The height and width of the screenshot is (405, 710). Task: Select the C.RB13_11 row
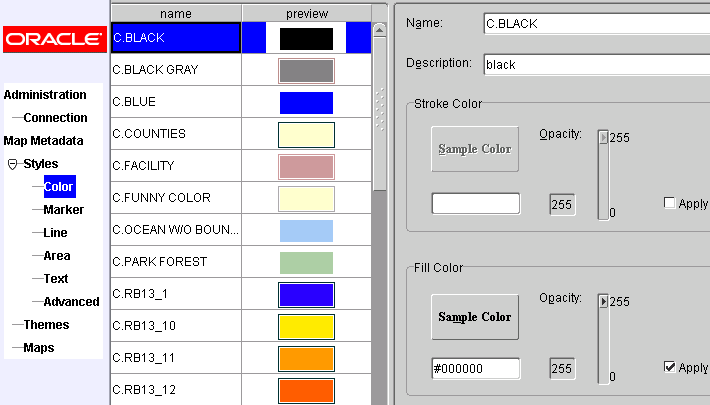click(241, 358)
